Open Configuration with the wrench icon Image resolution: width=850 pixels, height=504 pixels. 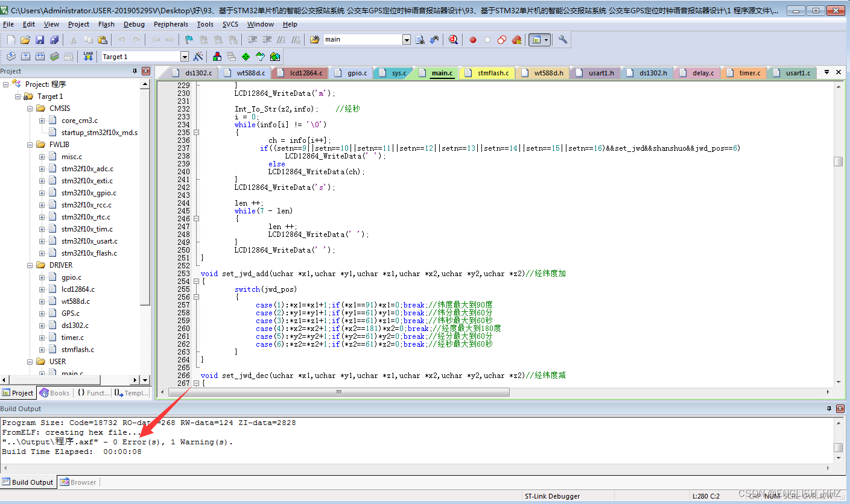[x=563, y=40]
